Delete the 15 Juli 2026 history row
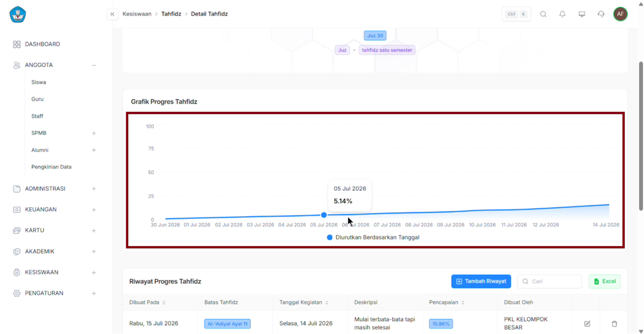The width and height of the screenshot is (644, 334). (614, 324)
